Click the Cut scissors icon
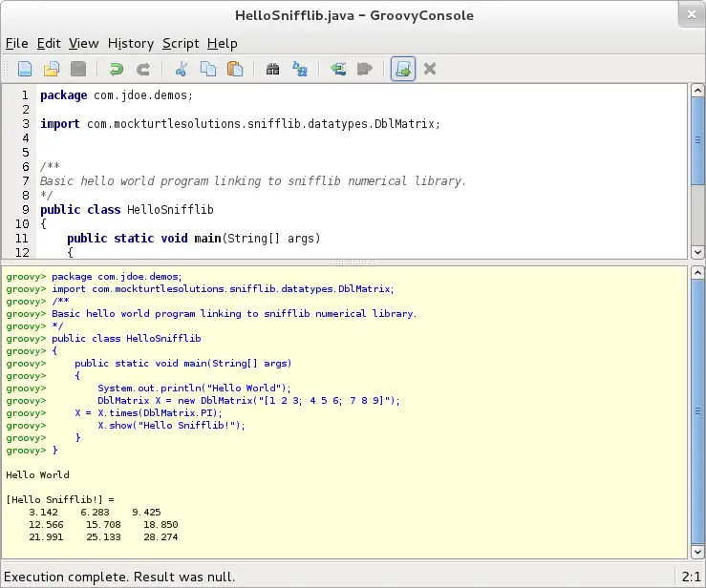The image size is (706, 588). tap(181, 69)
